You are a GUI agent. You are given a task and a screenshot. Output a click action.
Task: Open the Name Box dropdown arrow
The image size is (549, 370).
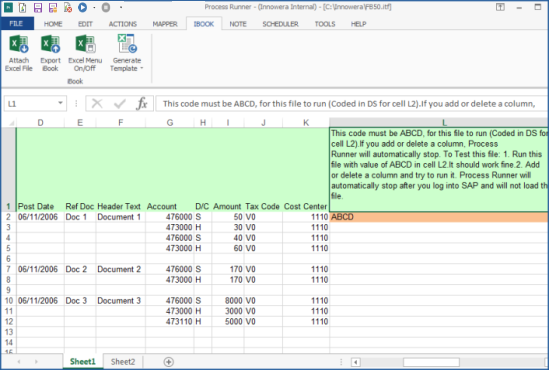(60, 103)
